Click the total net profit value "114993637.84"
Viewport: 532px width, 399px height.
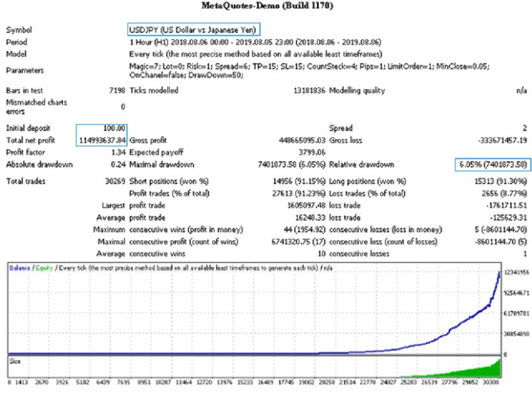pyautogui.click(x=102, y=140)
